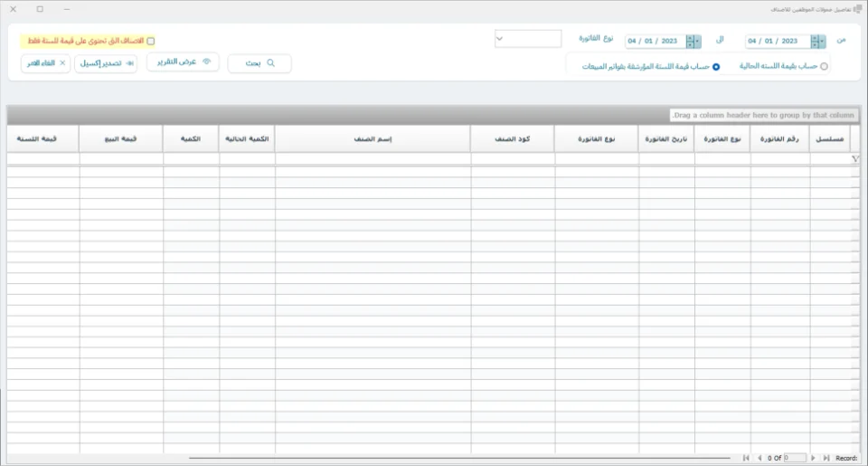This screenshot has height=466, width=868.
Task: Click inside the الى date field
Action: (656, 41)
